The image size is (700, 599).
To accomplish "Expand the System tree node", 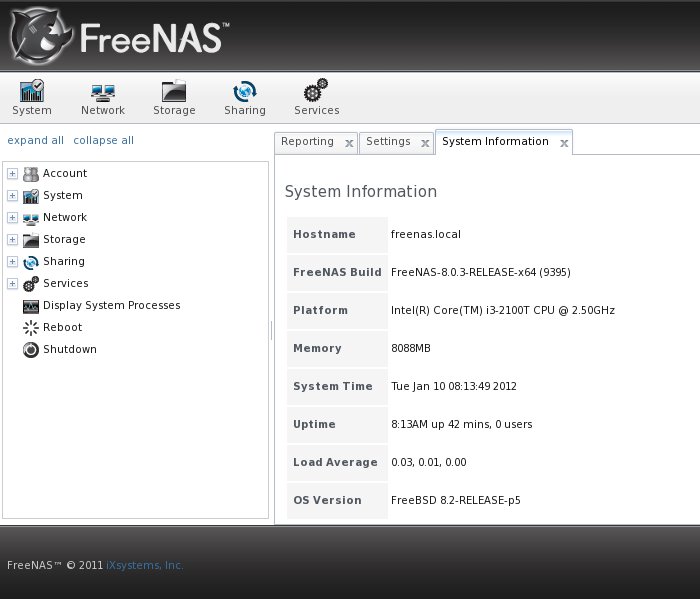I will coord(12,196).
